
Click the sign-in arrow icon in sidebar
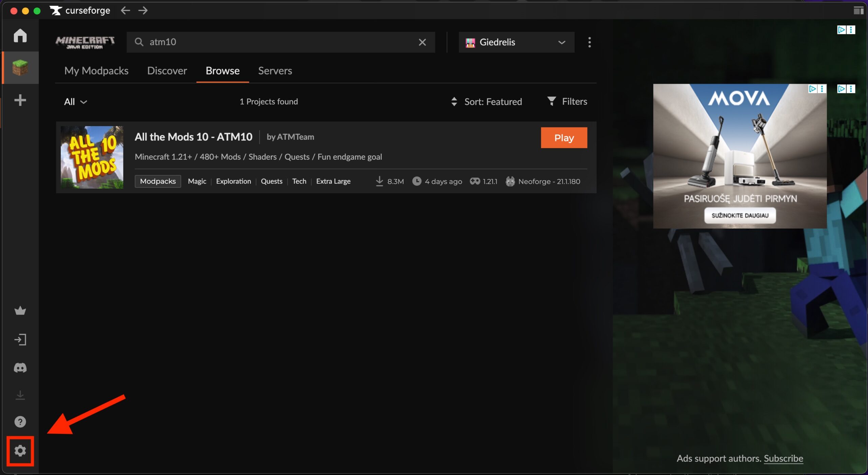(x=20, y=339)
